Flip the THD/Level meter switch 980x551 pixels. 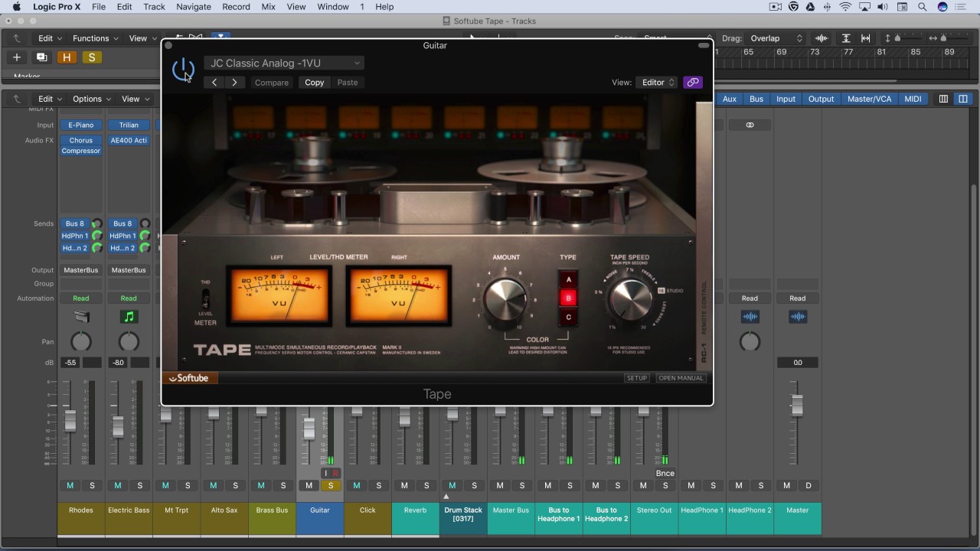(205, 299)
